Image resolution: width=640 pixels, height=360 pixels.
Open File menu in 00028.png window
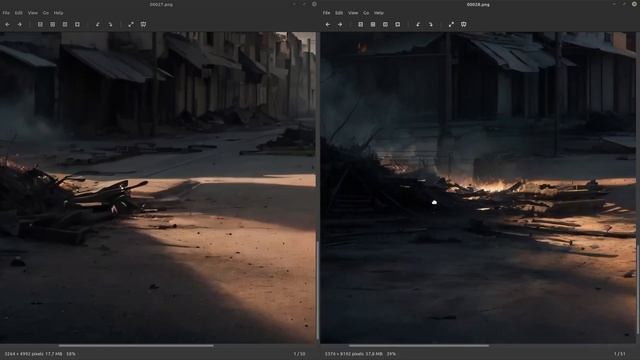coord(327,13)
